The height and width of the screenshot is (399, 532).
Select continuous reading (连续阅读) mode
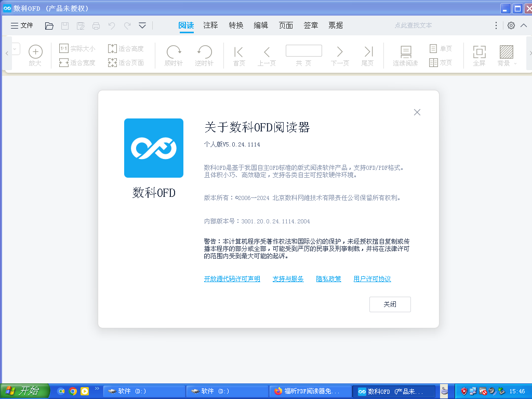[x=405, y=52]
